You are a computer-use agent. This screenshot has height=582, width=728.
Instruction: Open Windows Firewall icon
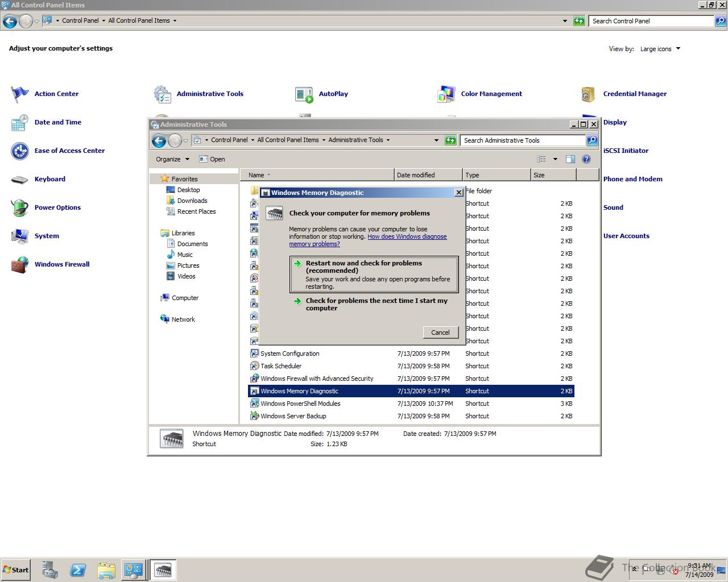pos(20,264)
